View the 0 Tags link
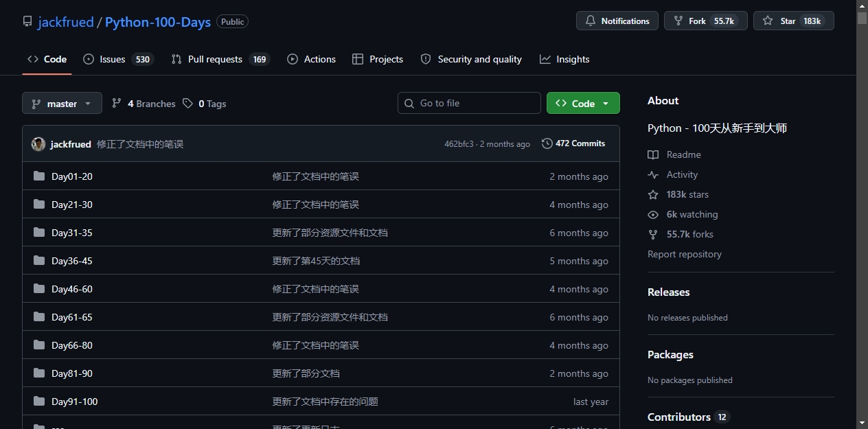This screenshot has height=429, width=868. click(x=205, y=104)
